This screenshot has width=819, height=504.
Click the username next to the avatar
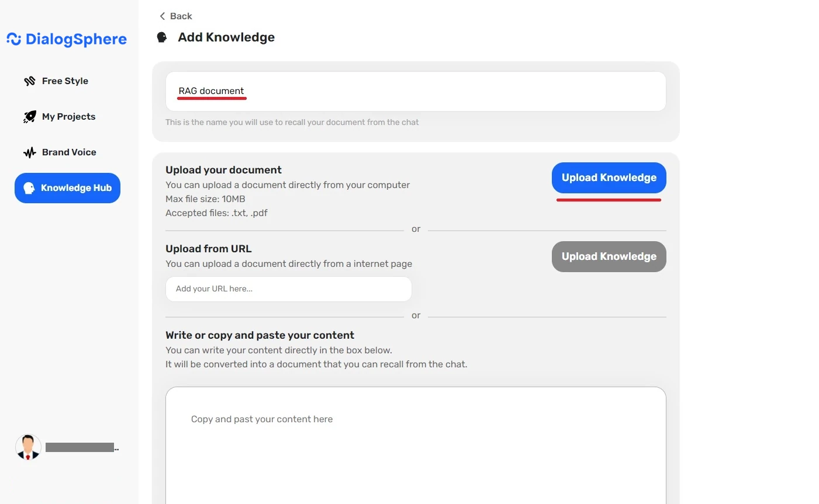(81, 447)
